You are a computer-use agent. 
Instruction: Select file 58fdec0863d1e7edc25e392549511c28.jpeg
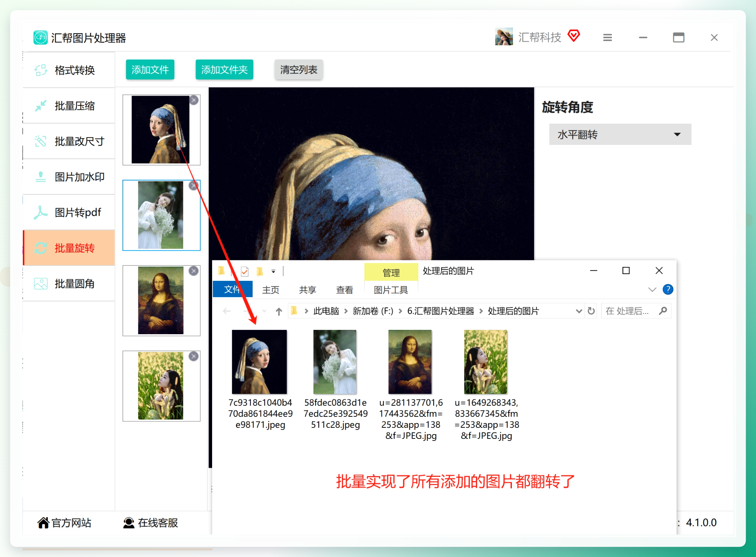[x=335, y=380]
